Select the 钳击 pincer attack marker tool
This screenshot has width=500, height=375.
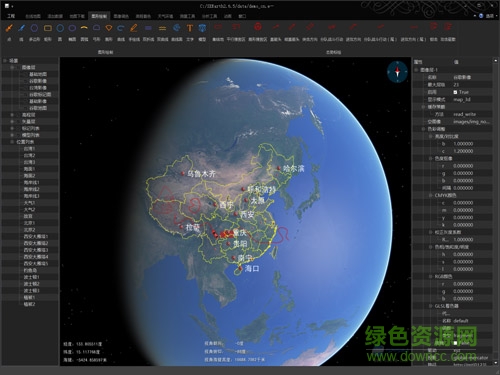[x=433, y=32]
